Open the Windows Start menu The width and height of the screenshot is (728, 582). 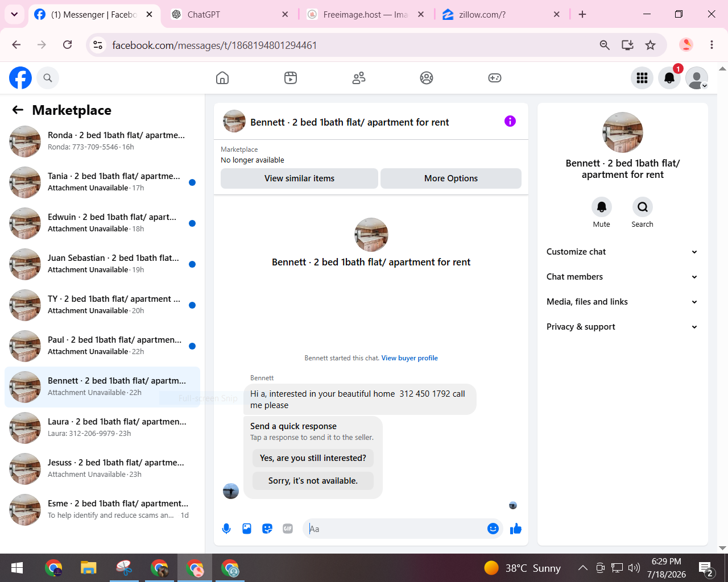click(x=17, y=568)
